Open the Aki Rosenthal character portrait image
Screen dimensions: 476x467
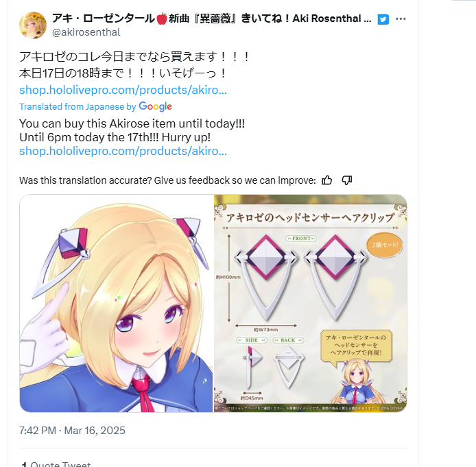117,303
